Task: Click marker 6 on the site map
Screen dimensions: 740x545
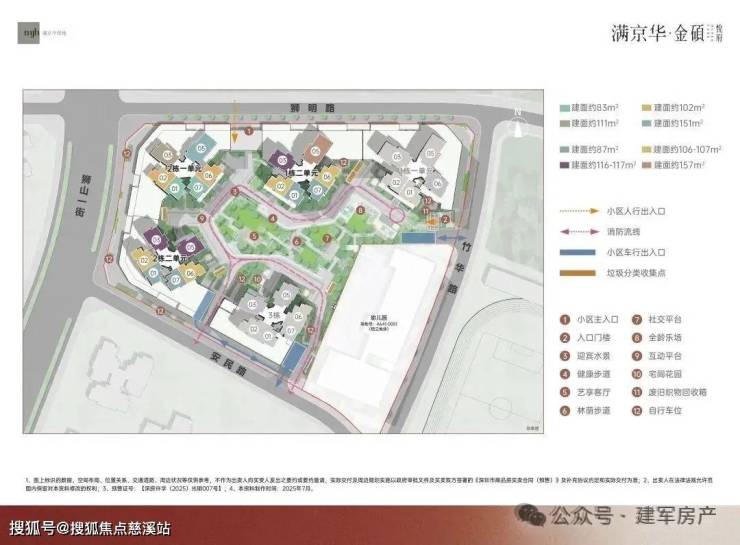Action: point(296,242)
